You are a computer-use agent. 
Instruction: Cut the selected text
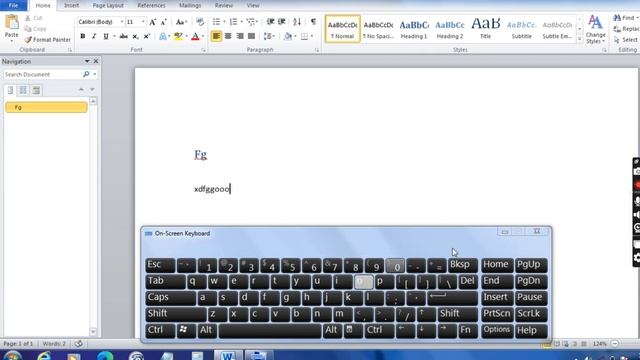tap(34, 18)
